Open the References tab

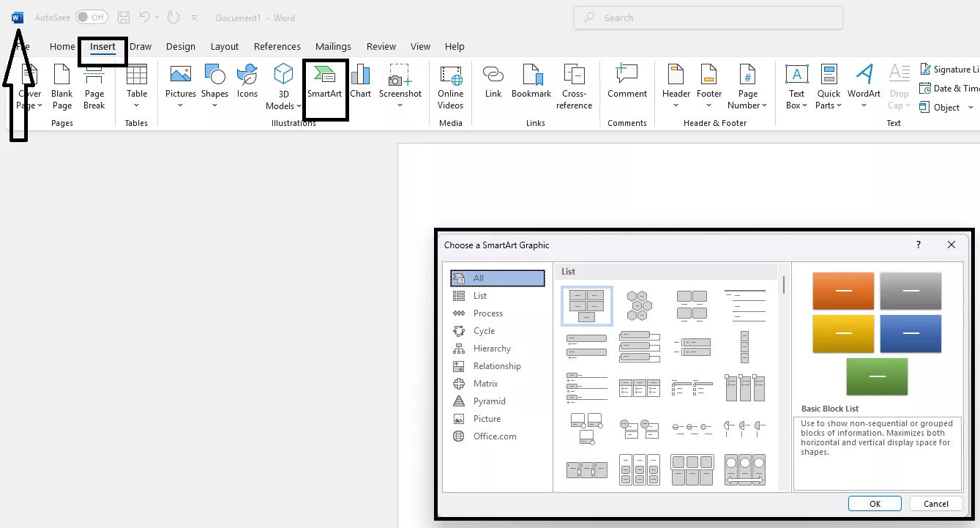point(277,46)
